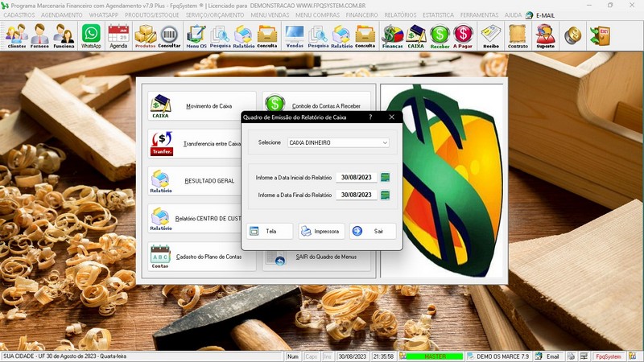Open the CAIXA toolbar icon
Screen dimensions: 644x362
point(415,35)
